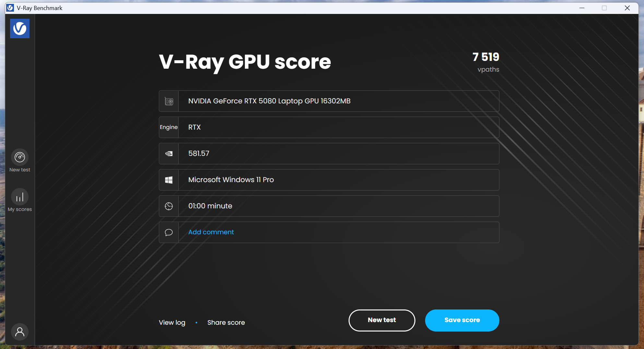Open the user account profile icon

tap(20, 332)
